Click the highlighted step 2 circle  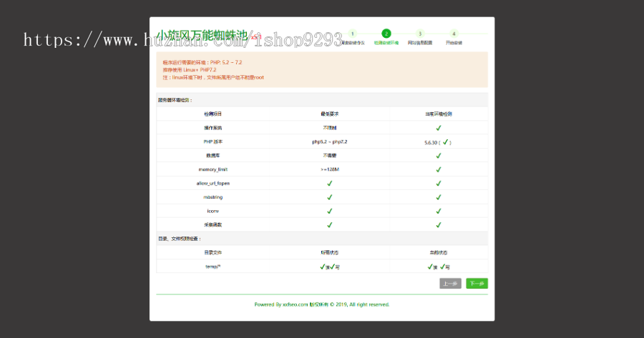(386, 34)
